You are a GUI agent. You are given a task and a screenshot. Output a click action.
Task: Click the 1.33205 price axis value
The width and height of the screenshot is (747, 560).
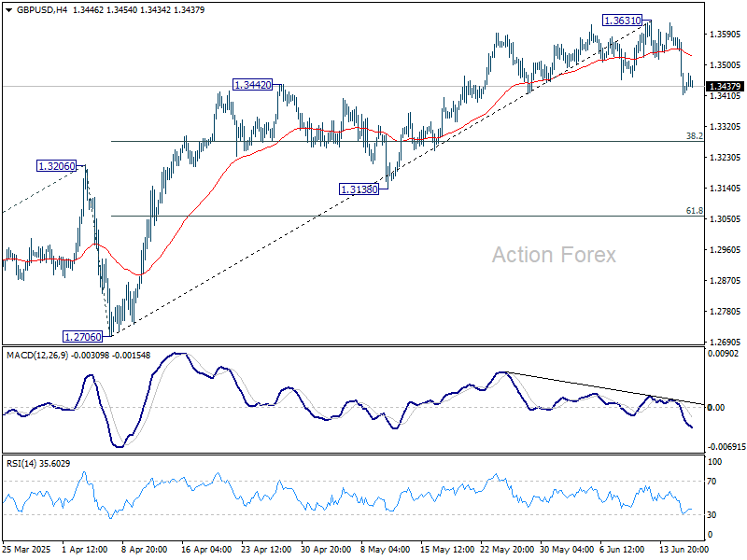(x=726, y=127)
